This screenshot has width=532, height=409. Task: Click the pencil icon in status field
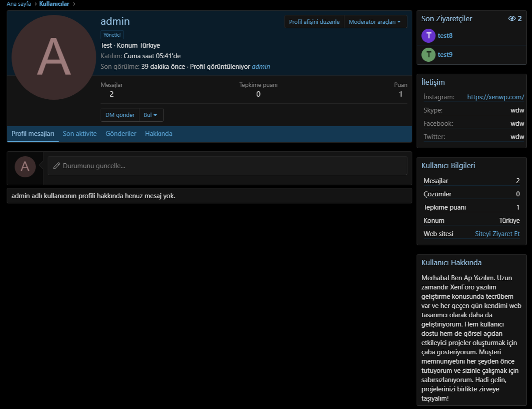(56, 166)
